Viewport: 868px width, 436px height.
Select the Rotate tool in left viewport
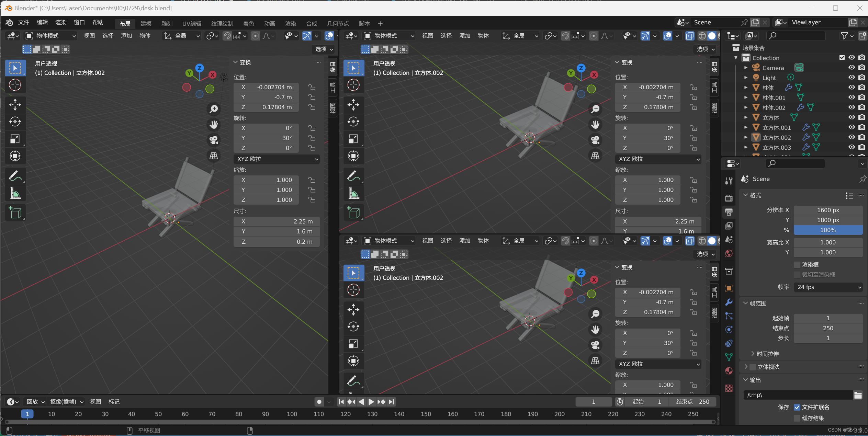[x=15, y=122]
